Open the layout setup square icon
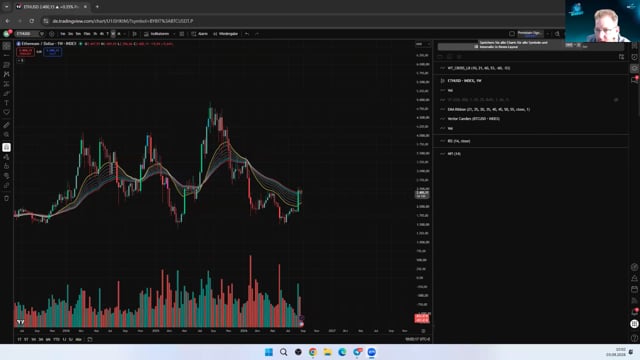Screen dimensions: 640x360 512,34
